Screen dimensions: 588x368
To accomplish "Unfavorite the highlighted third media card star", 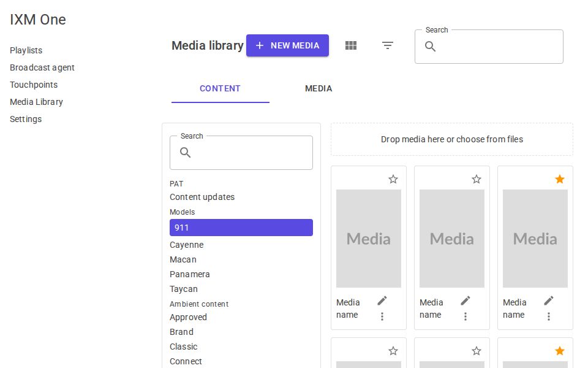I will coord(559,179).
